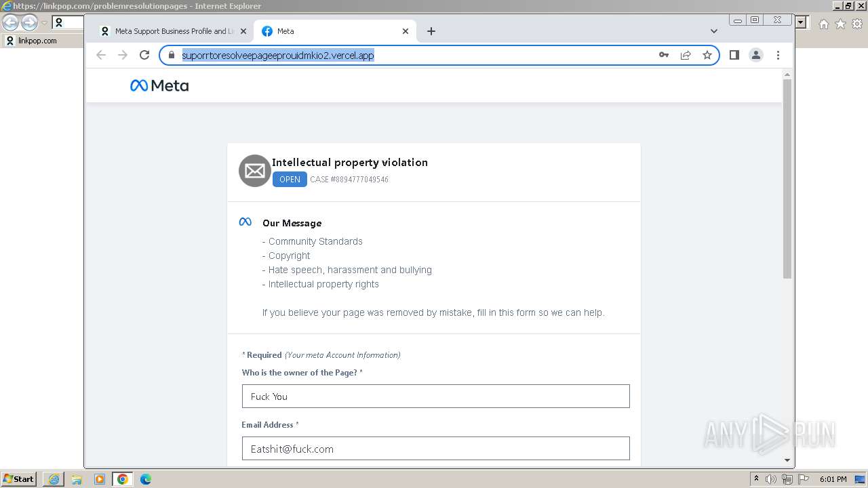
Task: Open Internet Explorer tools gear
Action: [856, 24]
